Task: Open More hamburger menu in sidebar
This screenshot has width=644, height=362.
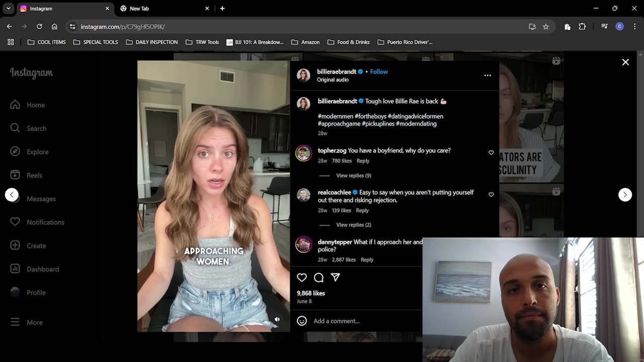Action: [27, 322]
